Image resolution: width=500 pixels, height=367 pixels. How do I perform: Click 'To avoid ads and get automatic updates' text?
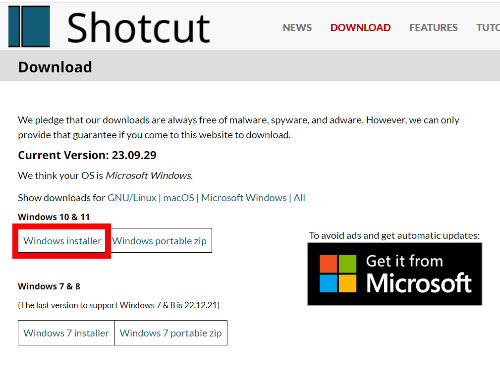[x=394, y=236]
